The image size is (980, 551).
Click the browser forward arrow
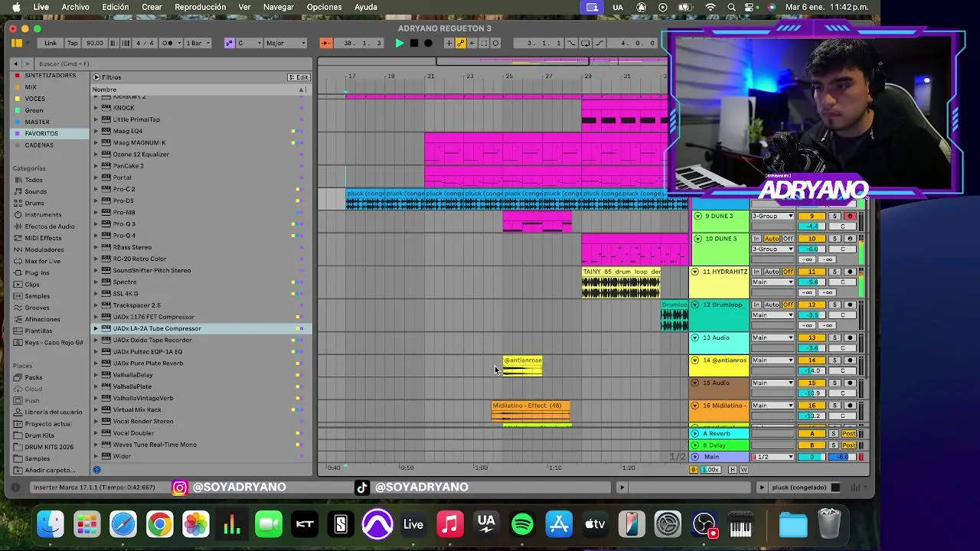(x=28, y=64)
